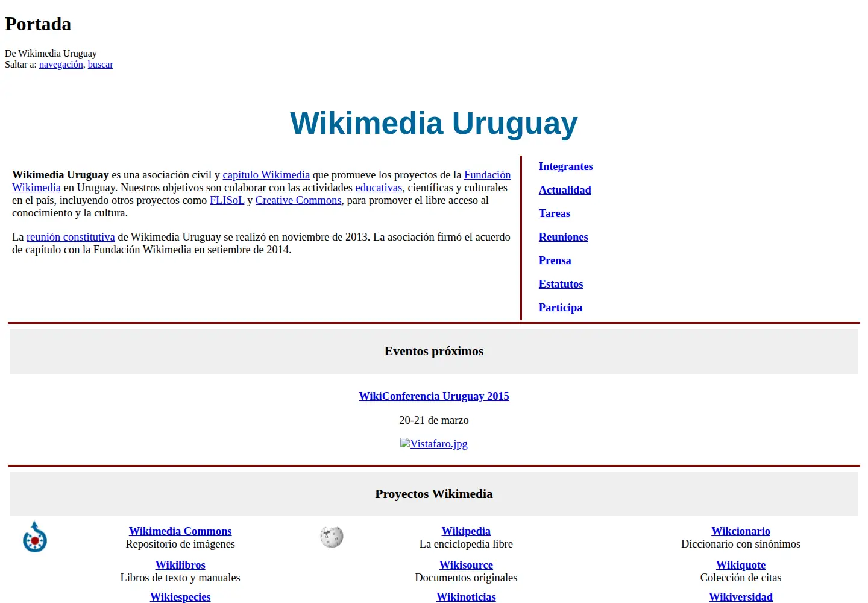
Task: Go to Integrantes page
Action: [565, 166]
